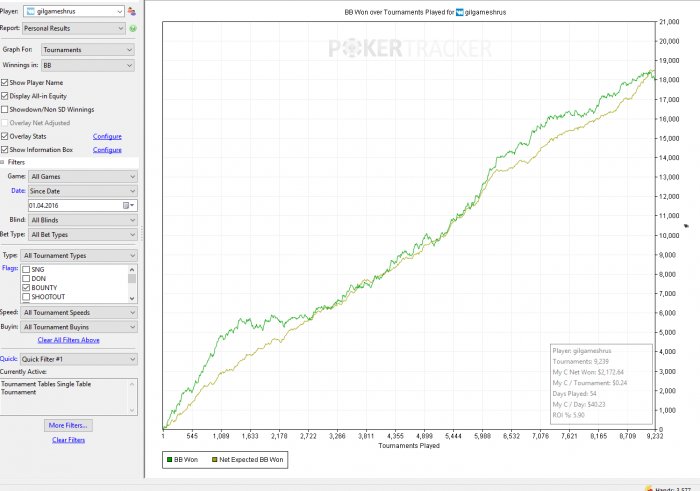Disable Display All-in Equity checkbox

coord(4,96)
